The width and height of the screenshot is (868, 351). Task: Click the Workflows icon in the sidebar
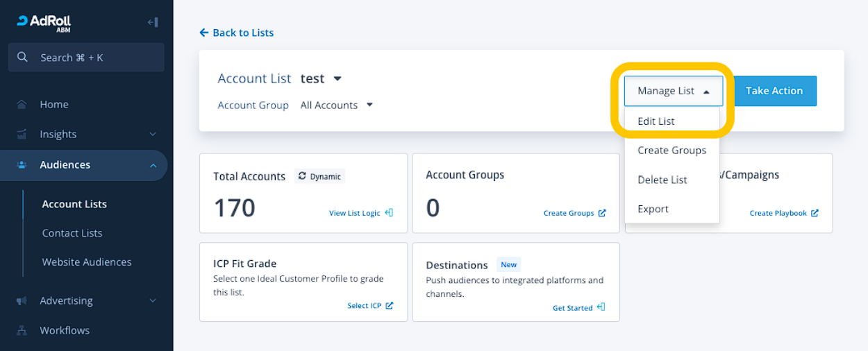click(22, 331)
